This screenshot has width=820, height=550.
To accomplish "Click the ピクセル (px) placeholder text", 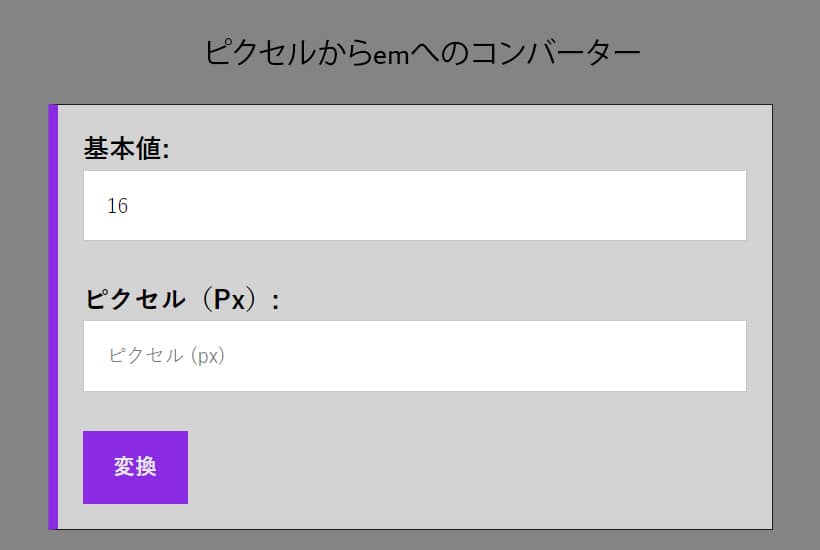I will [166, 356].
